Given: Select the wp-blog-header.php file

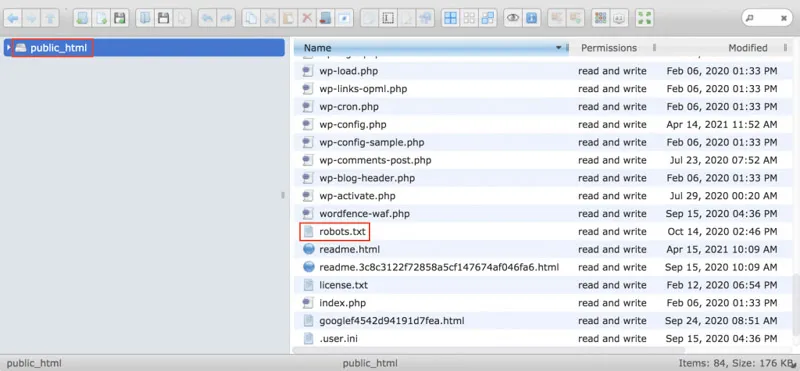Looking at the screenshot, I should (x=542, y=178).
